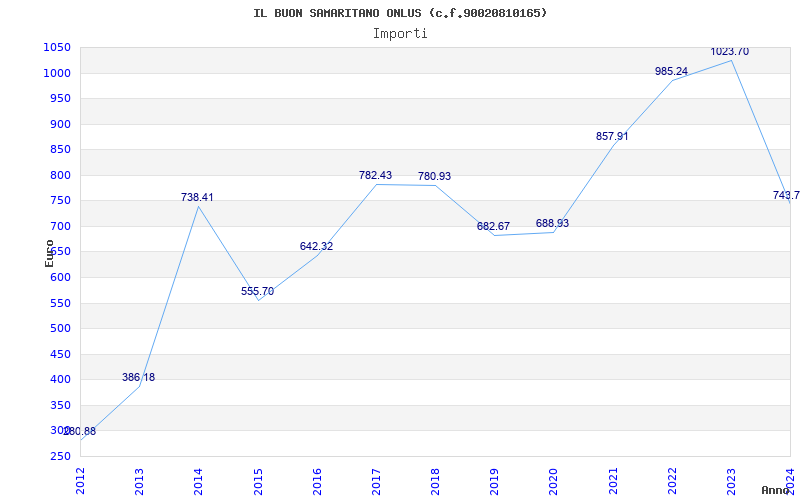
Task: Click the Importi subtitle
Action: click(400, 34)
